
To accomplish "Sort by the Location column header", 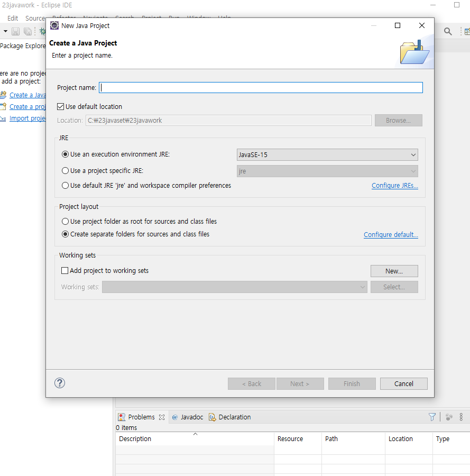I will click(409, 438).
